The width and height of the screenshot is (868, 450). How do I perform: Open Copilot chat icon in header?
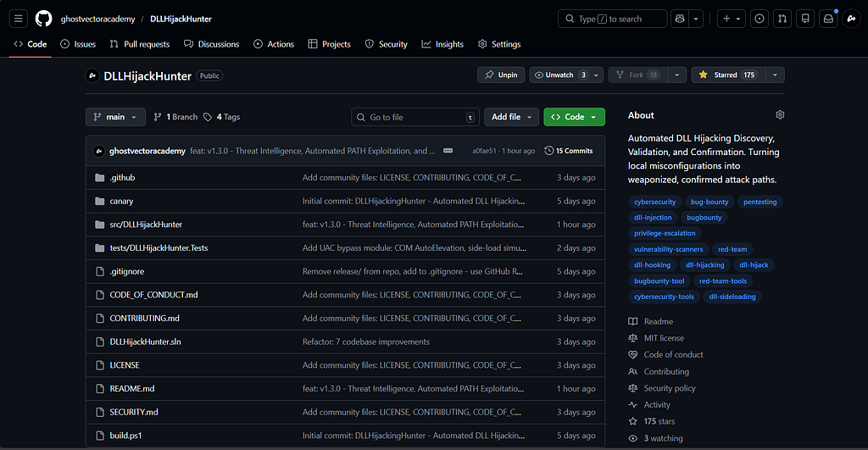pyautogui.click(x=680, y=19)
